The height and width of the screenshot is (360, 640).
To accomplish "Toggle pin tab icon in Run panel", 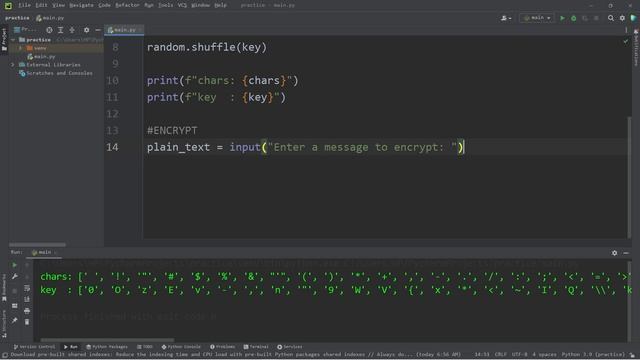I will pos(14,320).
